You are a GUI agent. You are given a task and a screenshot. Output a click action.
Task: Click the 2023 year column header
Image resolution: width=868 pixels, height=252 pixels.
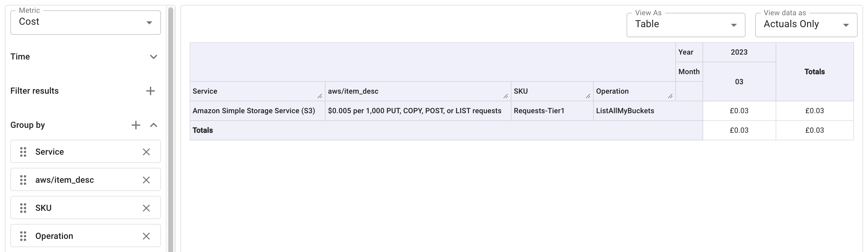pos(739,52)
